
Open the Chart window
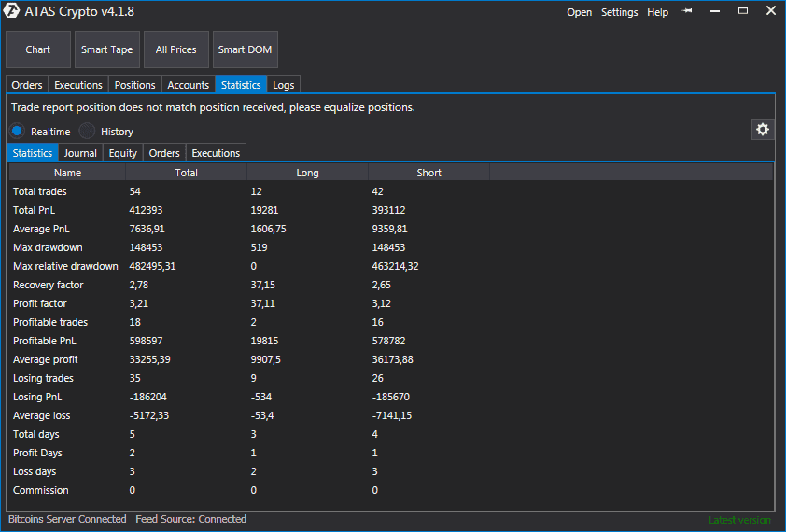(38, 49)
